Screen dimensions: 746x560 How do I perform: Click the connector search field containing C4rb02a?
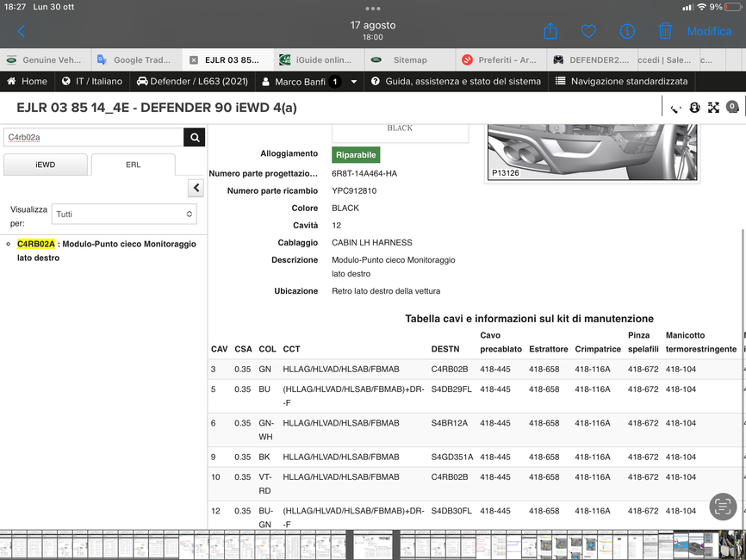[x=94, y=137]
